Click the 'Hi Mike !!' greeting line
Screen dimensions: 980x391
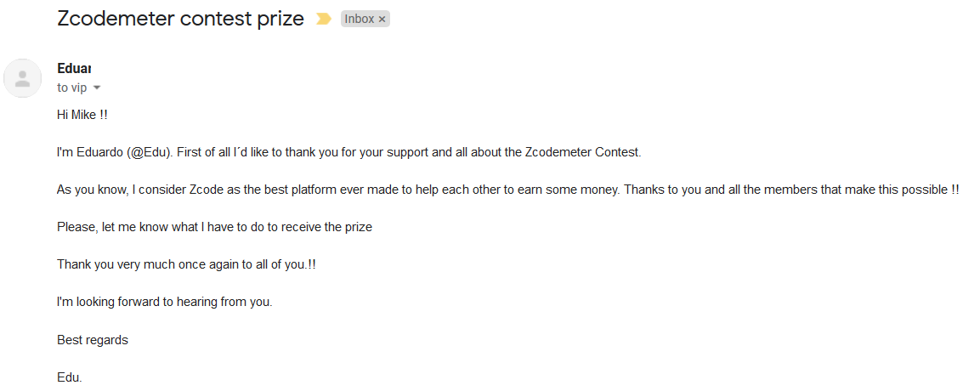tap(82, 115)
